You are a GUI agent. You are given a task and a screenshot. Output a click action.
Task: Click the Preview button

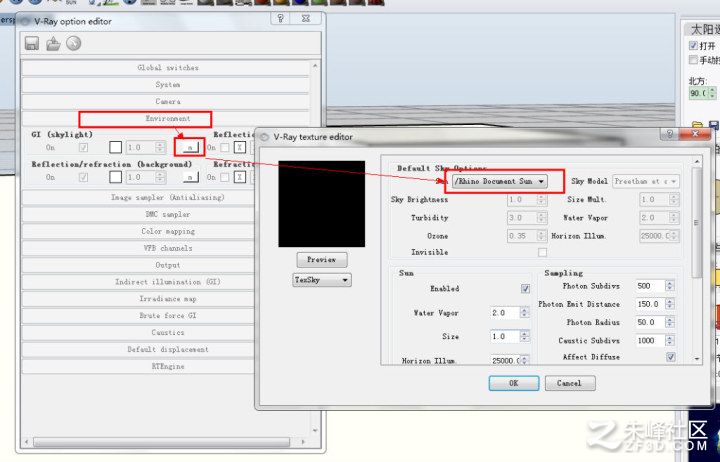pyautogui.click(x=321, y=259)
